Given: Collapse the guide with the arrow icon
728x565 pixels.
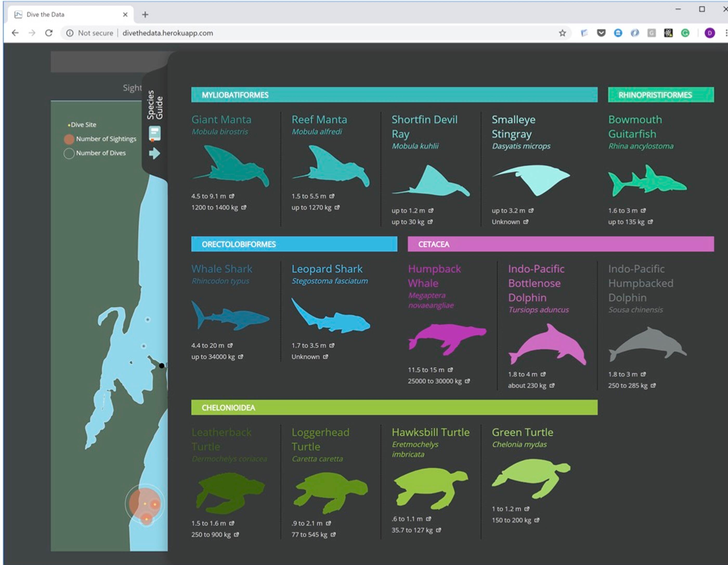Looking at the screenshot, I should (154, 153).
